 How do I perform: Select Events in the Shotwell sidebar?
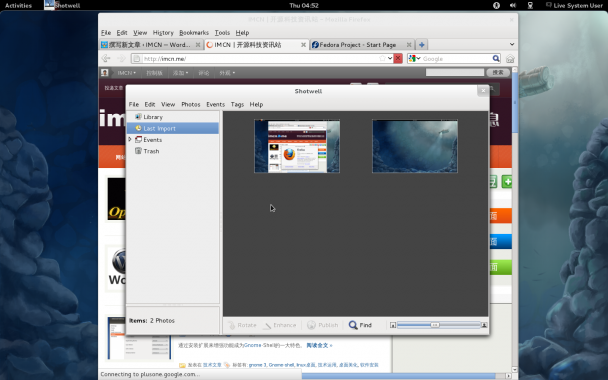click(152, 140)
